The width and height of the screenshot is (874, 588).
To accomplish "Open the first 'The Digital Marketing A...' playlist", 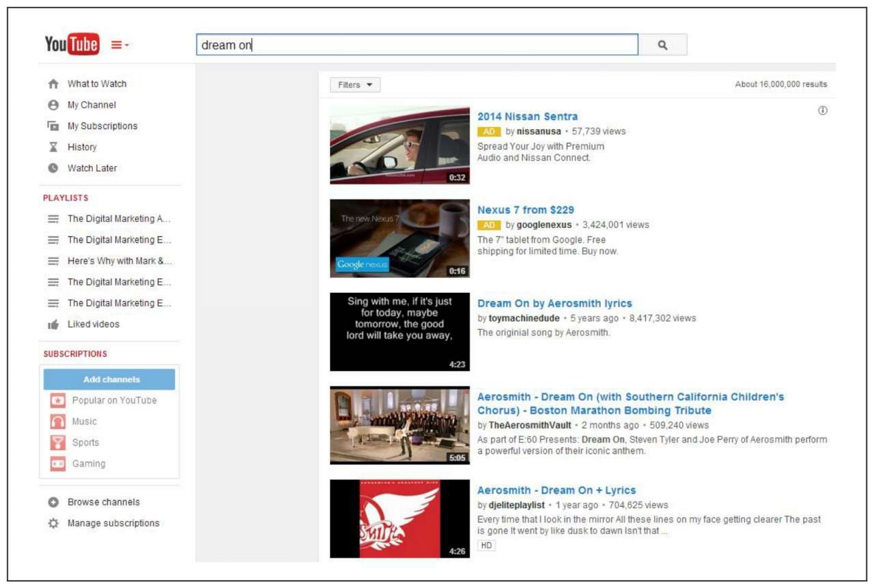I will (x=119, y=219).
